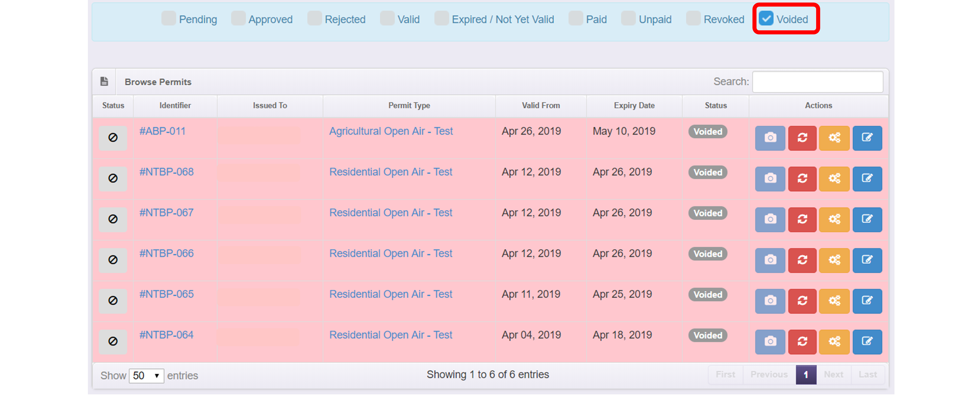Sort table by Identifier column header
980x412 pixels.
pyautogui.click(x=175, y=105)
